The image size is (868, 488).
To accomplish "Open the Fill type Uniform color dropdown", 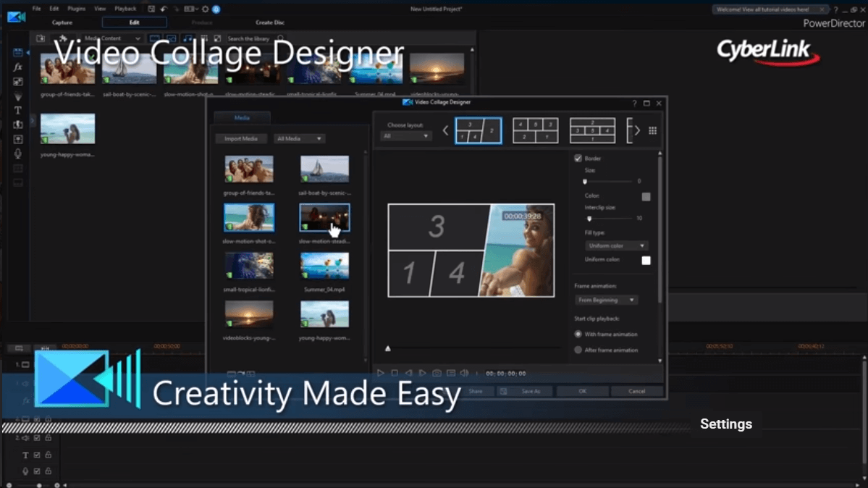I will point(616,245).
